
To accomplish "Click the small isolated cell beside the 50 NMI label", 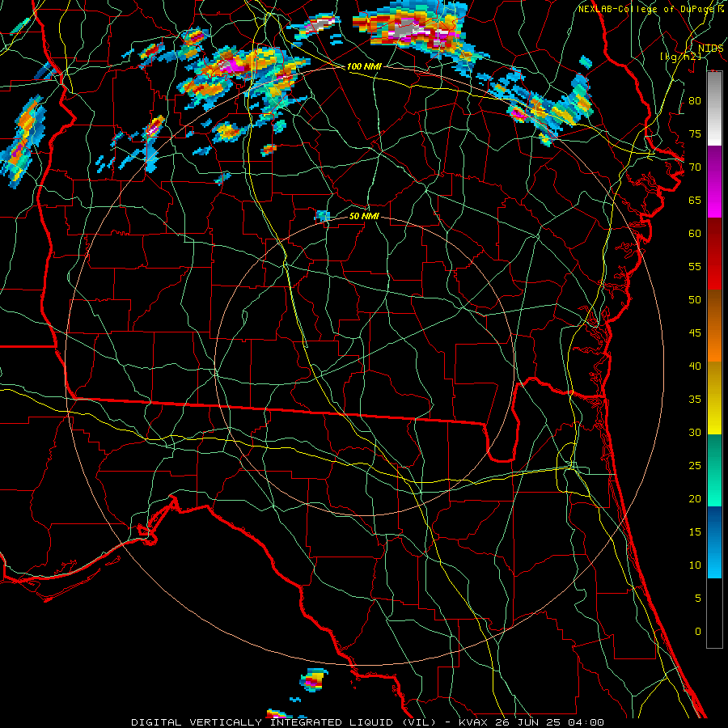I will (322, 215).
